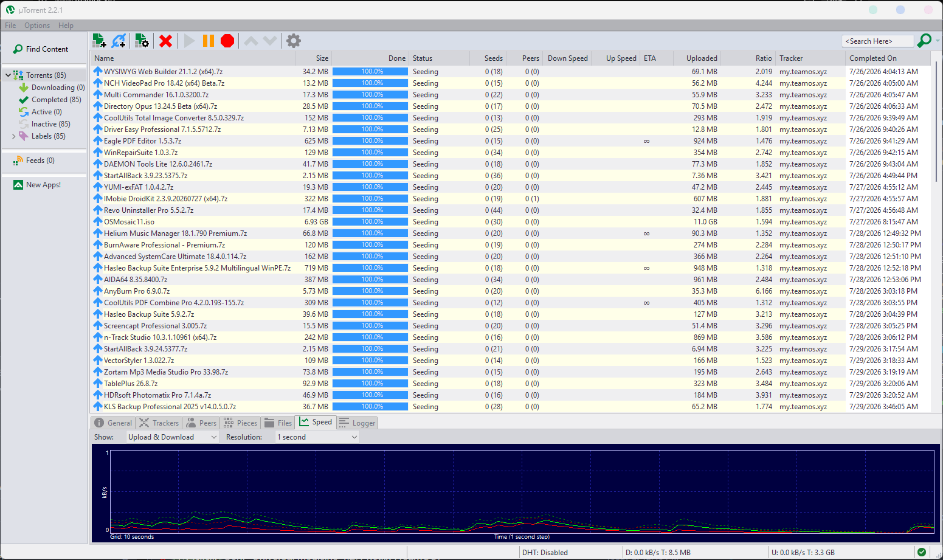Open the Options menu
The width and height of the screenshot is (943, 560).
37,26
